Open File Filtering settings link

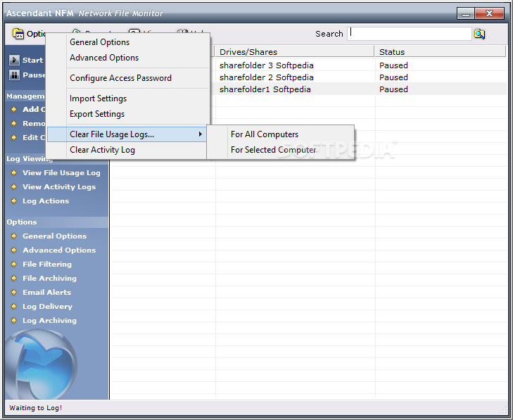(46, 264)
